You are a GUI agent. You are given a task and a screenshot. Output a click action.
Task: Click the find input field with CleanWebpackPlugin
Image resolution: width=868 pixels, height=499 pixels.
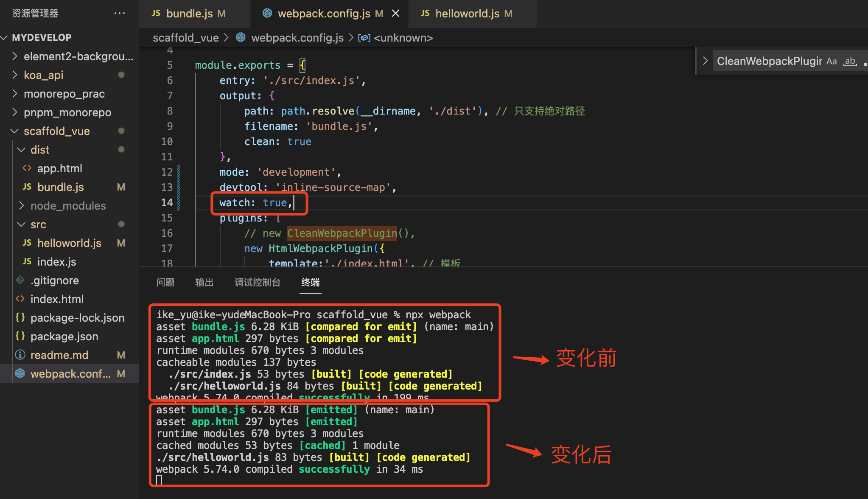[769, 62]
